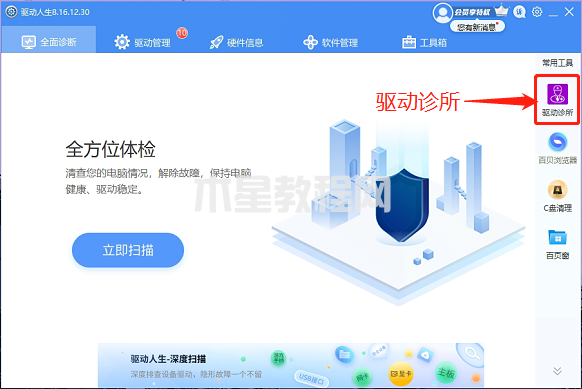Image resolution: width=582 pixels, height=389 pixels.
Task: Switch to the 驱动管理 tab
Action: [x=142, y=42]
